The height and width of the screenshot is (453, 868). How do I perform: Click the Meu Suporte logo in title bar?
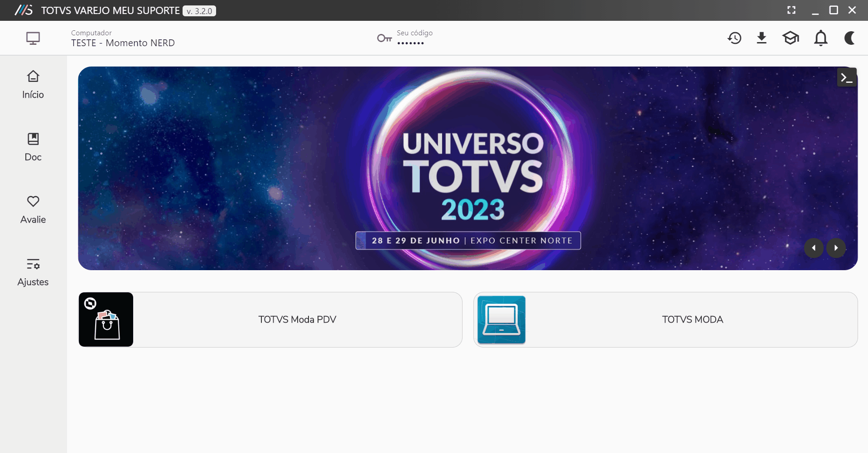(24, 10)
